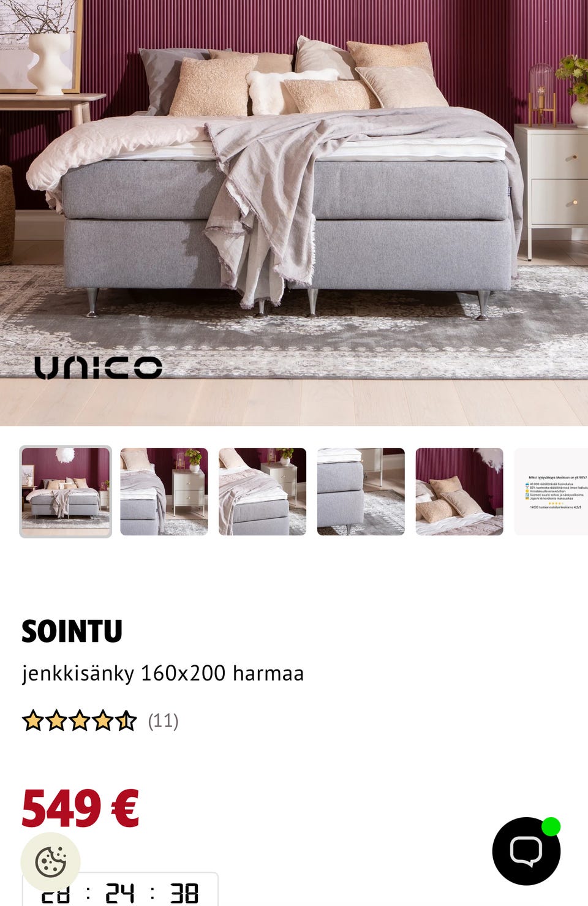This screenshot has width=588, height=906.
Task: Open the (11) reviews count link
Action: click(163, 721)
